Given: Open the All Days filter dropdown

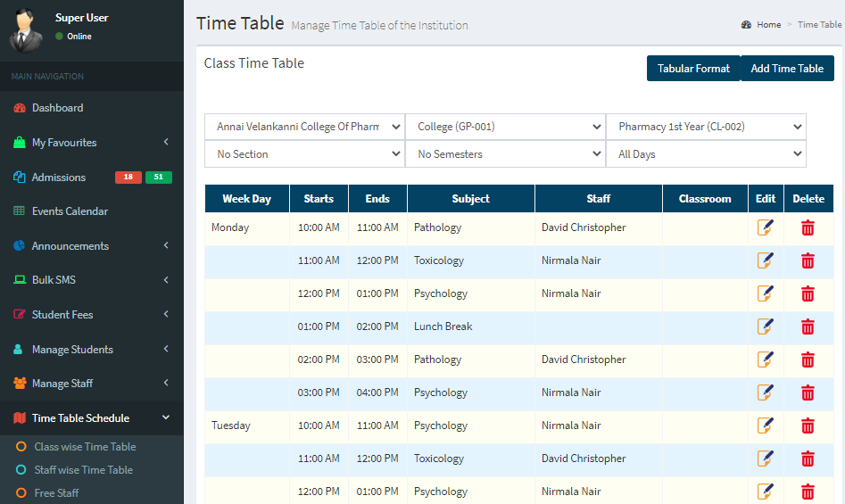Looking at the screenshot, I should tap(706, 154).
